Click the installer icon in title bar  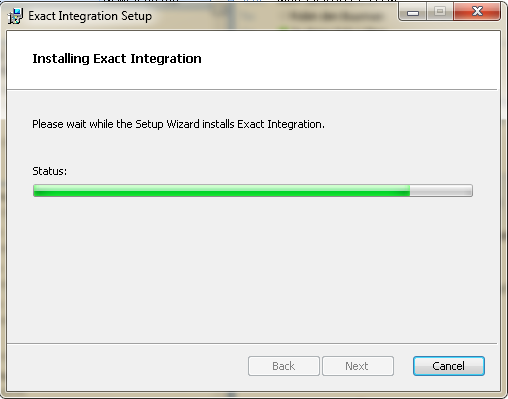coord(15,16)
